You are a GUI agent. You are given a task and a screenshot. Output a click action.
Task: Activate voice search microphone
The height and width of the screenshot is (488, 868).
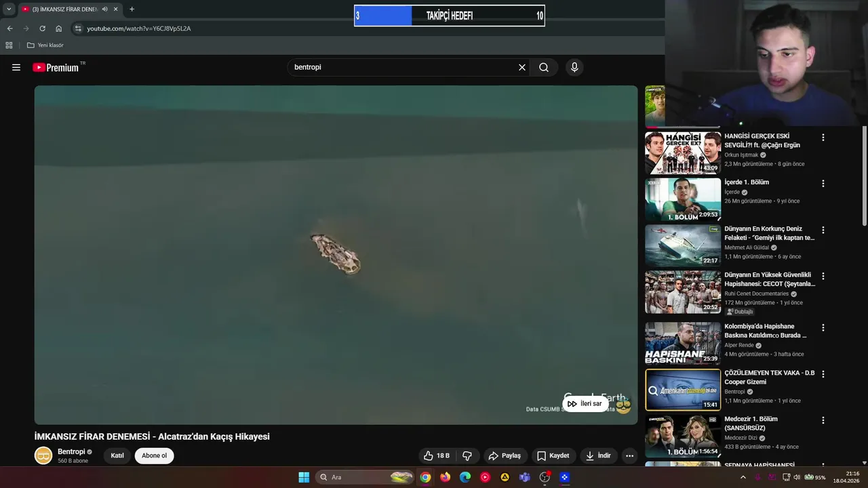574,67
